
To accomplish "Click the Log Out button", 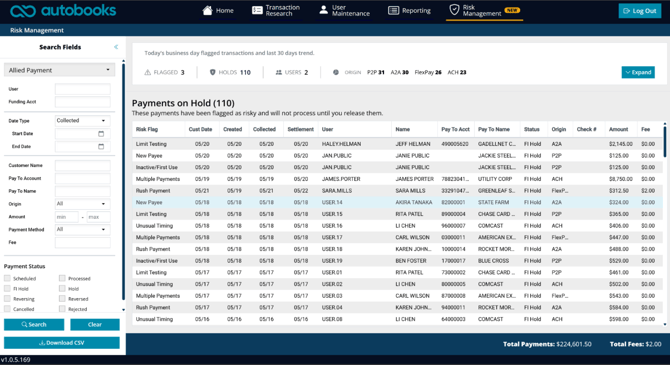I will pyautogui.click(x=640, y=11).
